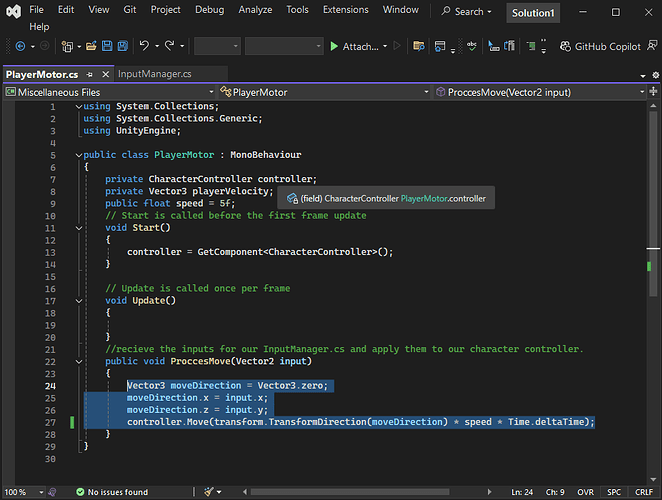Collapse the Start method at line 11
The height and width of the screenshot is (500, 662).
[79, 228]
